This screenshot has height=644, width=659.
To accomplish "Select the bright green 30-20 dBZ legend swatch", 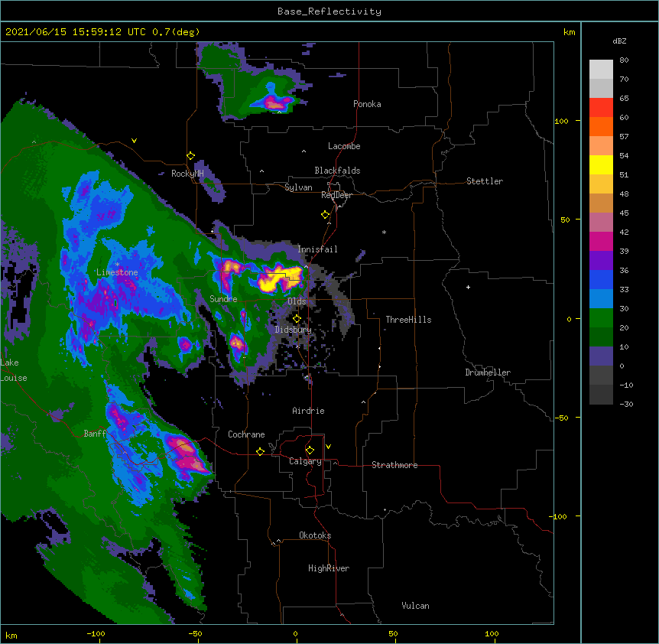I will (601, 318).
